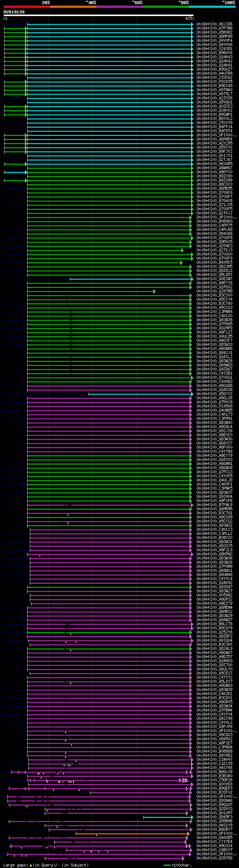Open hit UniRef100_Q1RIG3
Screen dimensions: 239x868
point(214,460)
